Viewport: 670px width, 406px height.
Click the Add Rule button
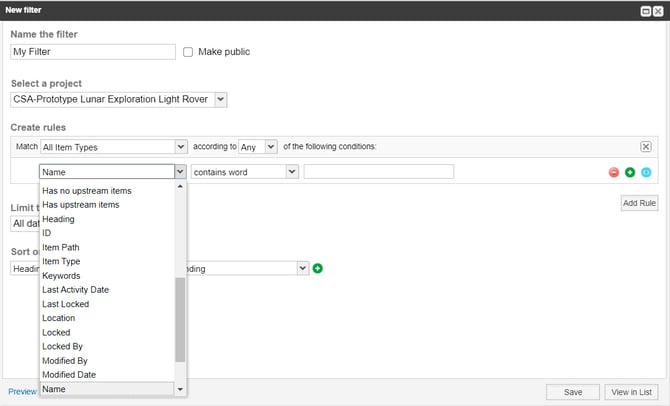(x=638, y=203)
